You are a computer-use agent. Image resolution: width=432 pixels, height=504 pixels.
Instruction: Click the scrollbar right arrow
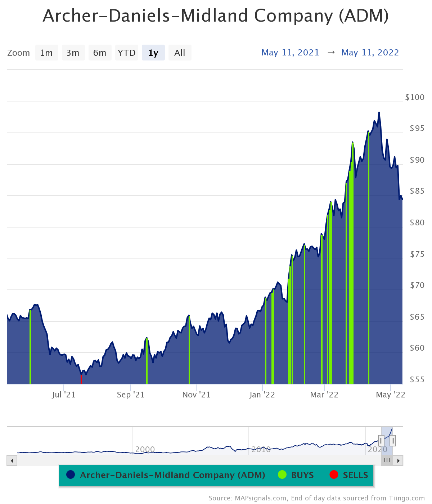coord(398,460)
